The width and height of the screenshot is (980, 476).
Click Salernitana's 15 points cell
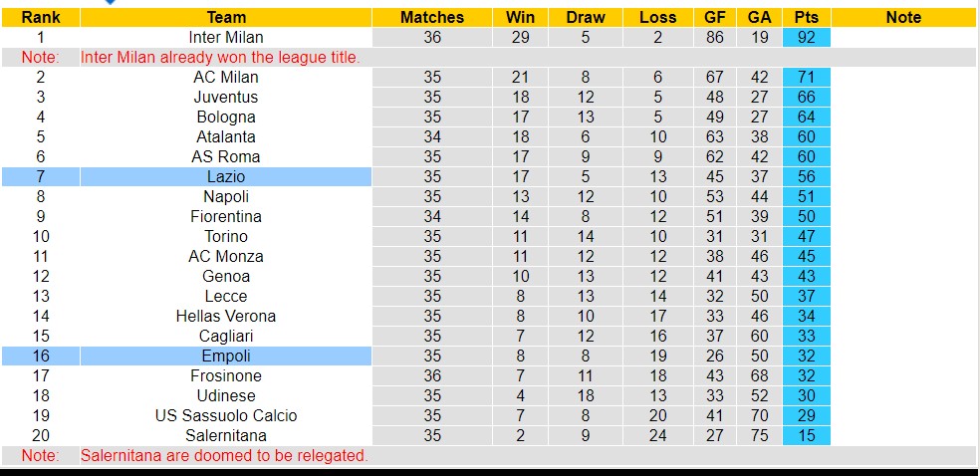point(806,435)
